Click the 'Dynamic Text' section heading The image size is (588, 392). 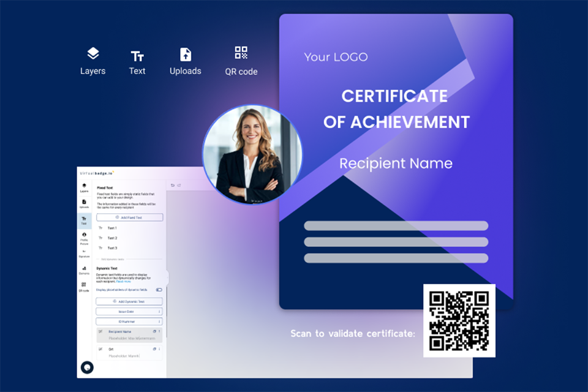[x=107, y=268]
